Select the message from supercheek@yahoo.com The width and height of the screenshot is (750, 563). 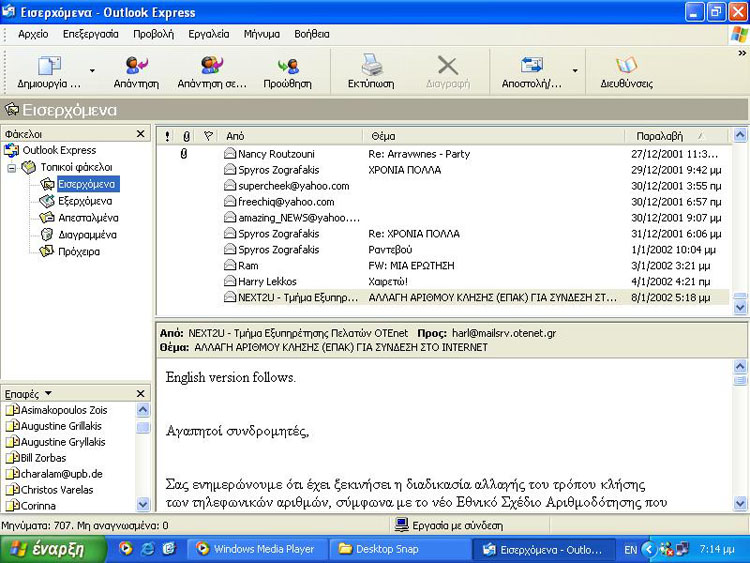[443, 186]
